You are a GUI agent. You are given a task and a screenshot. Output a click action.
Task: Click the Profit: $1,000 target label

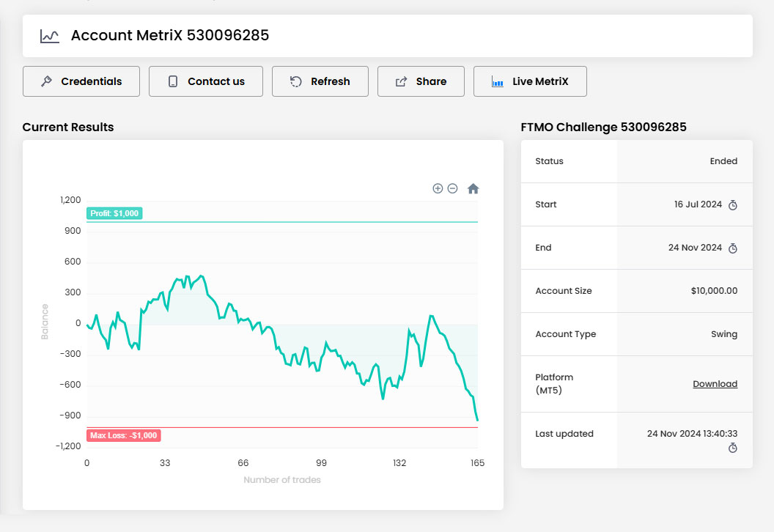pyautogui.click(x=114, y=213)
